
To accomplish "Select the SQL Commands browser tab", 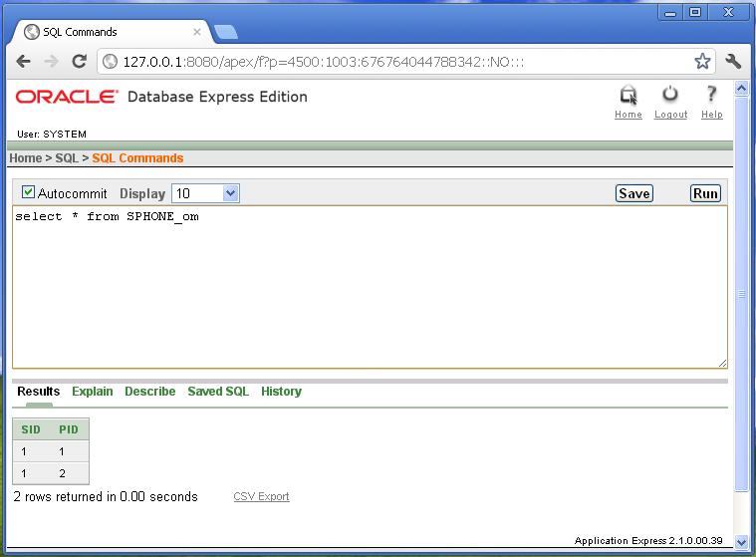I will [x=111, y=32].
